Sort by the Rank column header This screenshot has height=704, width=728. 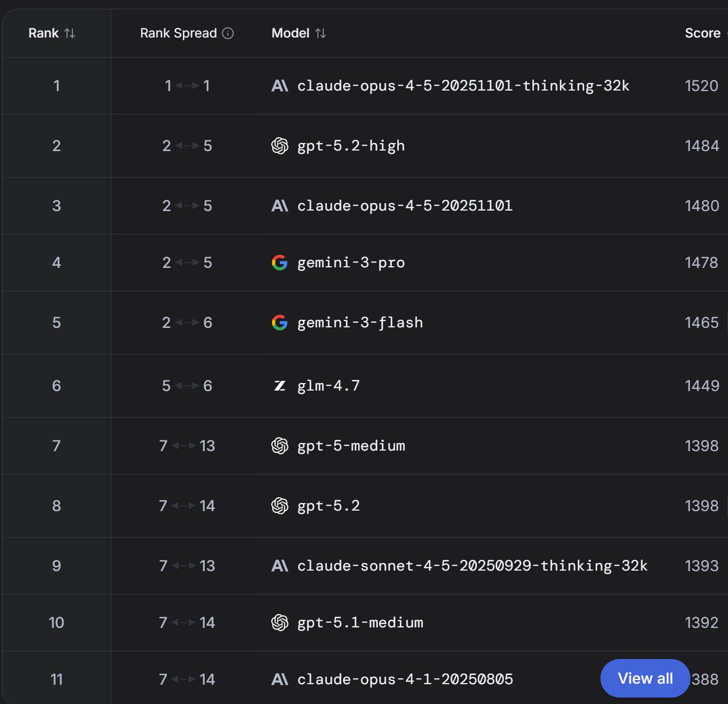click(x=43, y=33)
